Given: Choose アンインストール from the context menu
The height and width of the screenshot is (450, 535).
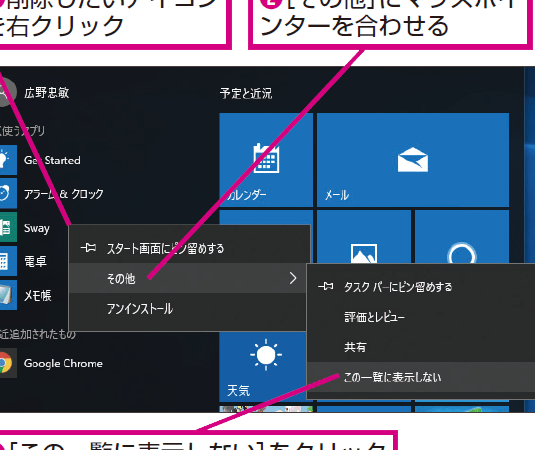Looking at the screenshot, I should (x=188, y=309).
